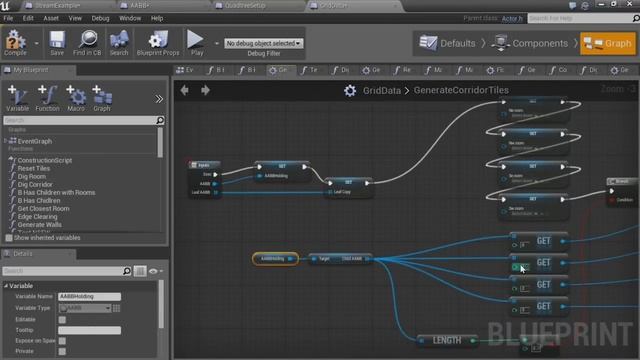The width and height of the screenshot is (640, 360).
Task: Open the Compile options dropdown arrow
Action: click(36, 43)
